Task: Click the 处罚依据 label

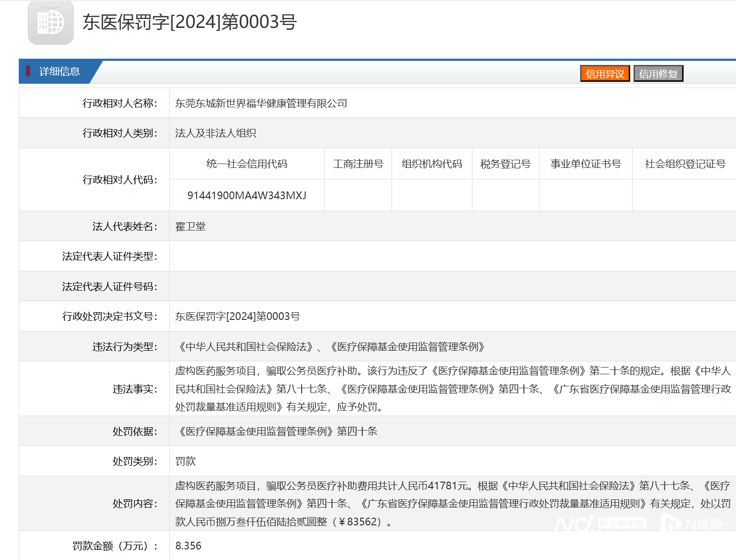Action: [135, 432]
